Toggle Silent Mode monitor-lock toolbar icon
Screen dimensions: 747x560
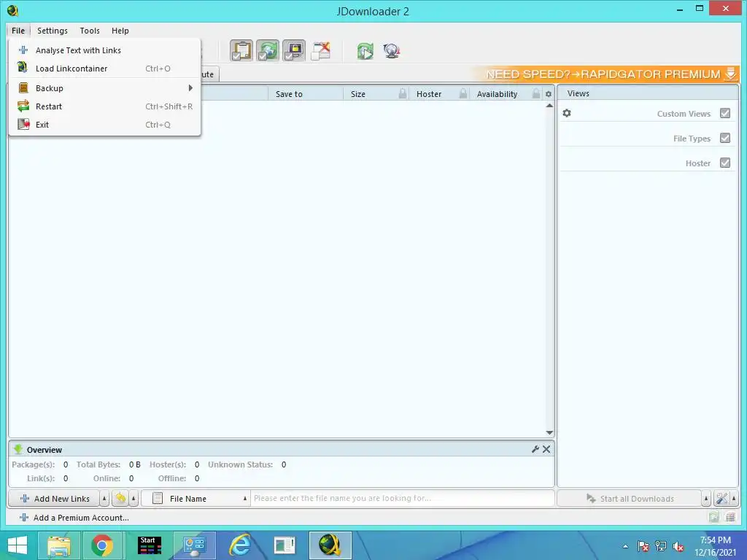[293, 50]
